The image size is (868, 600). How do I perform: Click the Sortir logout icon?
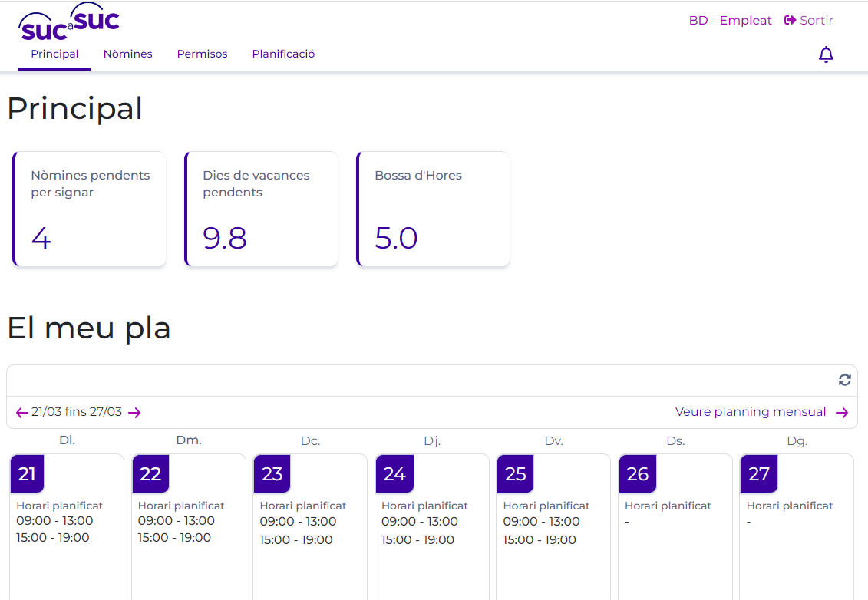(x=790, y=21)
